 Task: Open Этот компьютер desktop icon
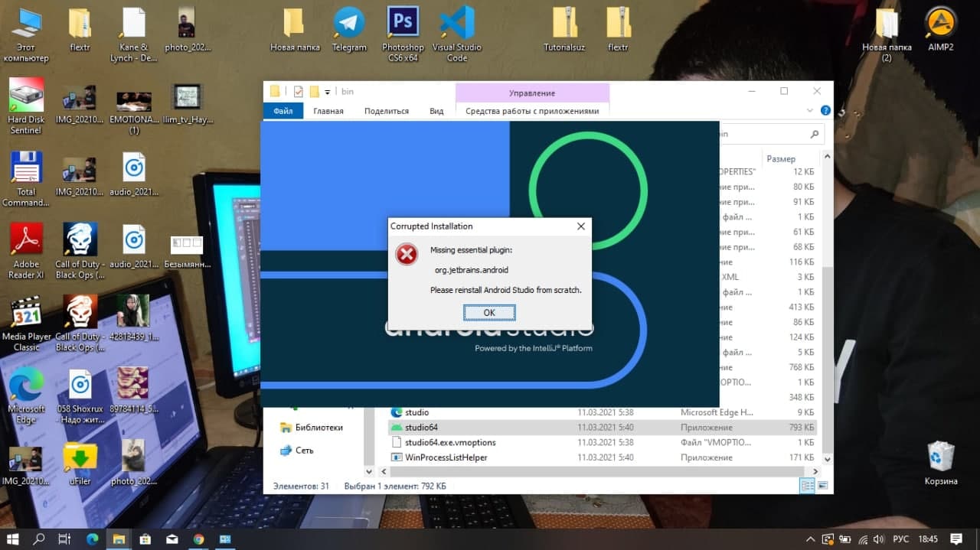[x=26, y=36]
